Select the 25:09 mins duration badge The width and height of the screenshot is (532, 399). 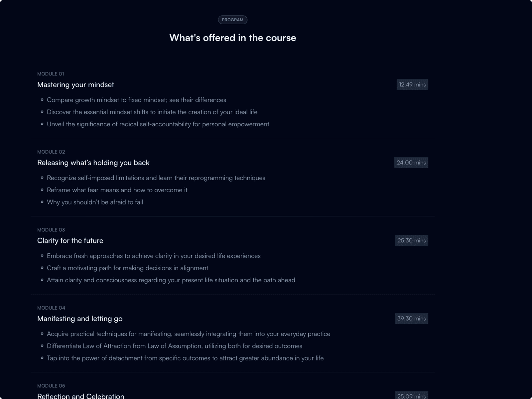tap(411, 396)
